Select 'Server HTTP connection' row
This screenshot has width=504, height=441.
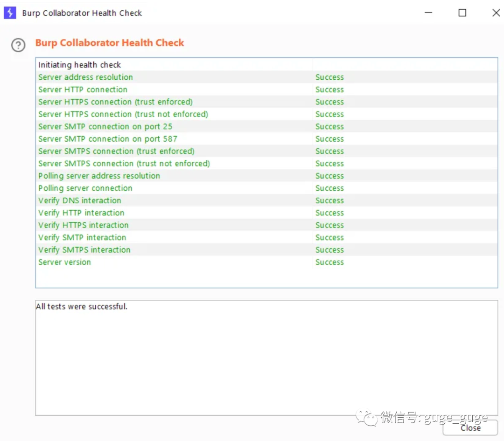[266, 90]
